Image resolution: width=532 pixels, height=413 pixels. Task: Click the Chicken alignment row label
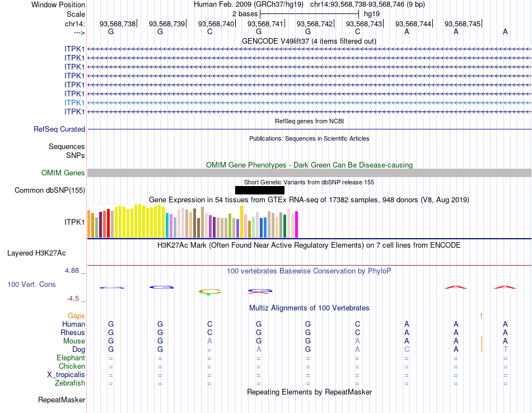coord(72,366)
